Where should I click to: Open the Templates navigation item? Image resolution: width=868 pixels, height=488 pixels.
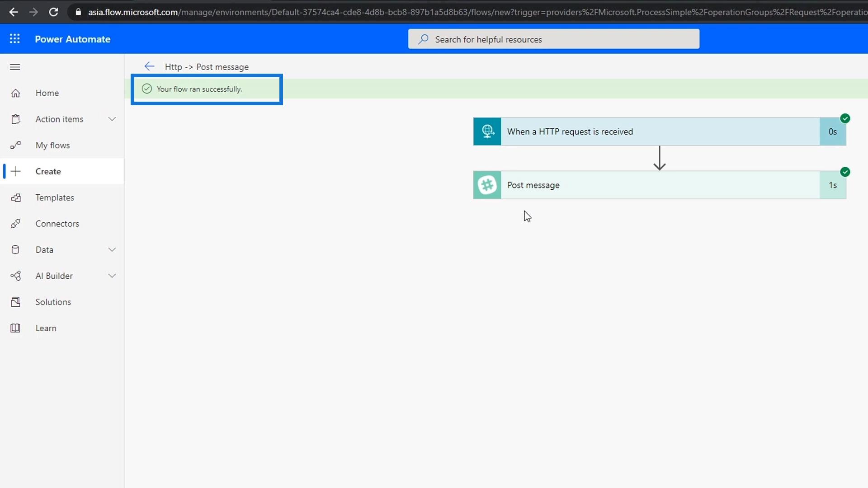55,197
